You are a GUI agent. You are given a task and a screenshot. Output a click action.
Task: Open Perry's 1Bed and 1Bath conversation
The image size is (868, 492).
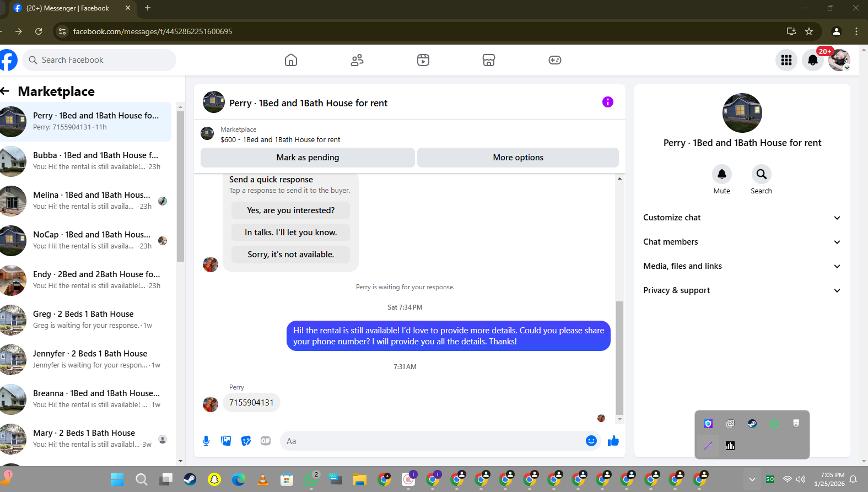click(85, 122)
